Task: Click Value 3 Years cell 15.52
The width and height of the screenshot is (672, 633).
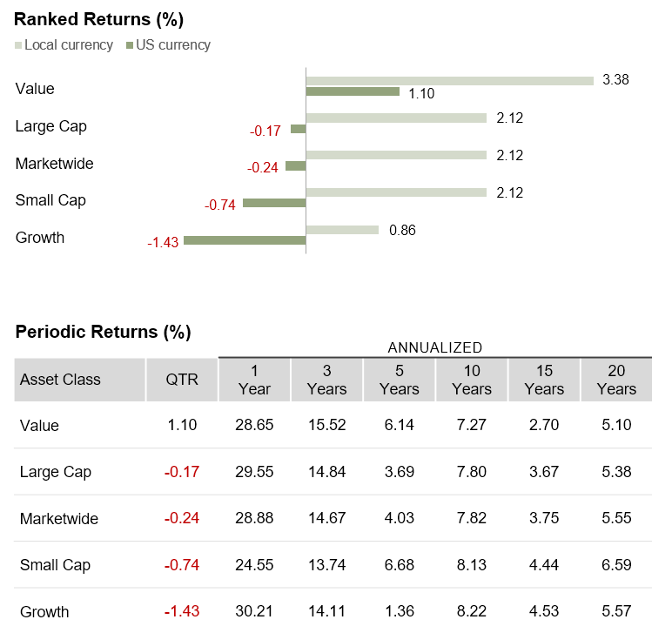Action: click(326, 426)
